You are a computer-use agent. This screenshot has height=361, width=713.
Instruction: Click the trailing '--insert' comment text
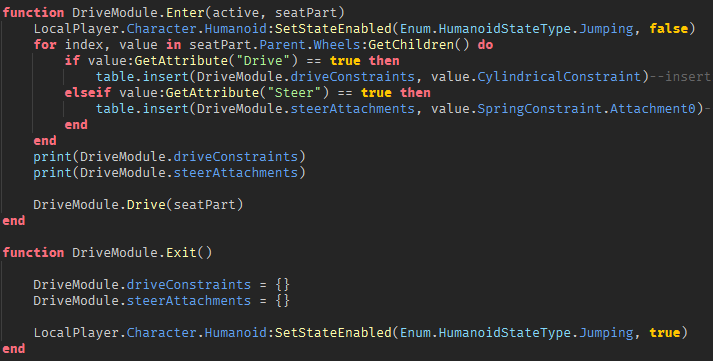(680, 76)
